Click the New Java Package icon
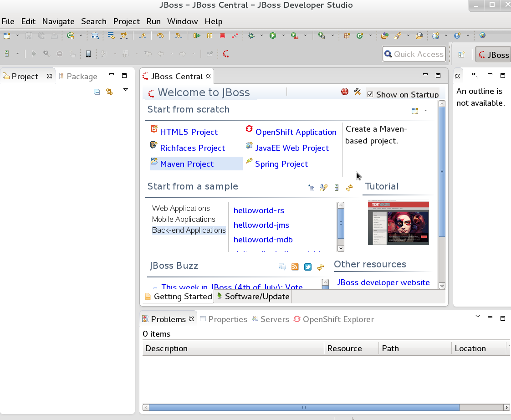Viewport: 511px width, 420px height. [x=347, y=36]
